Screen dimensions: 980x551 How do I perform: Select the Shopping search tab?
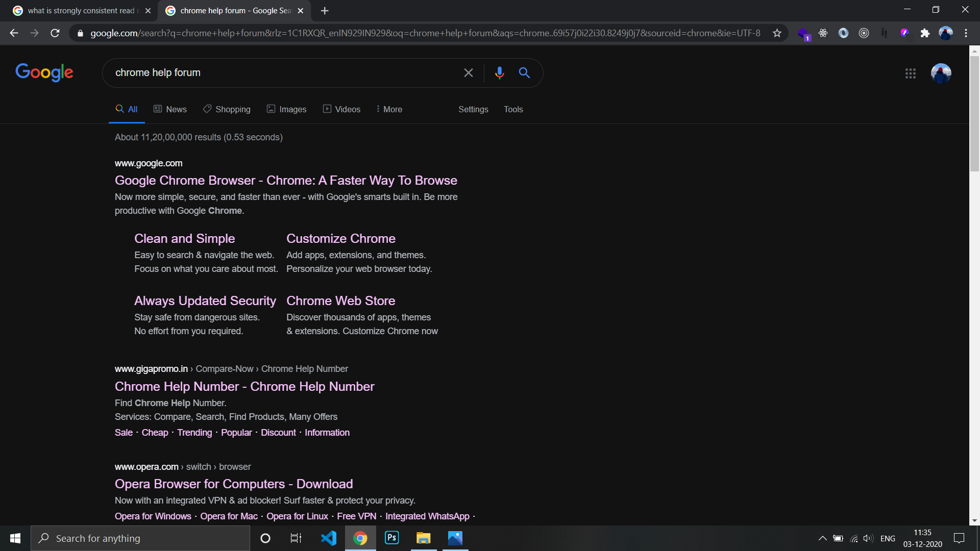click(x=227, y=109)
